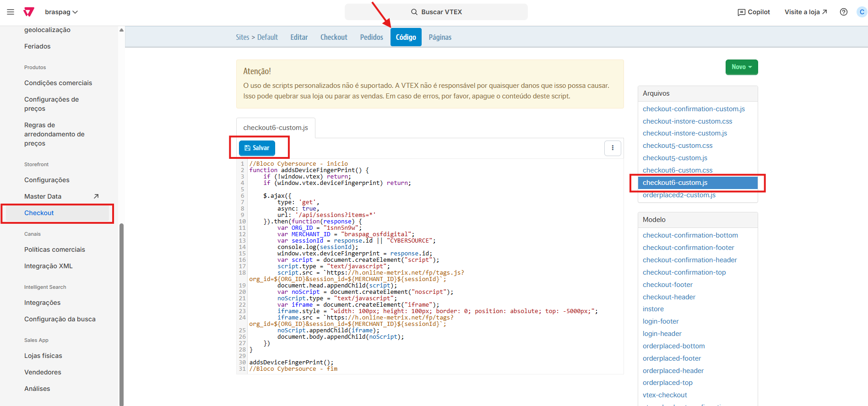Switch to the Editar tab
The image size is (868, 406).
299,37
